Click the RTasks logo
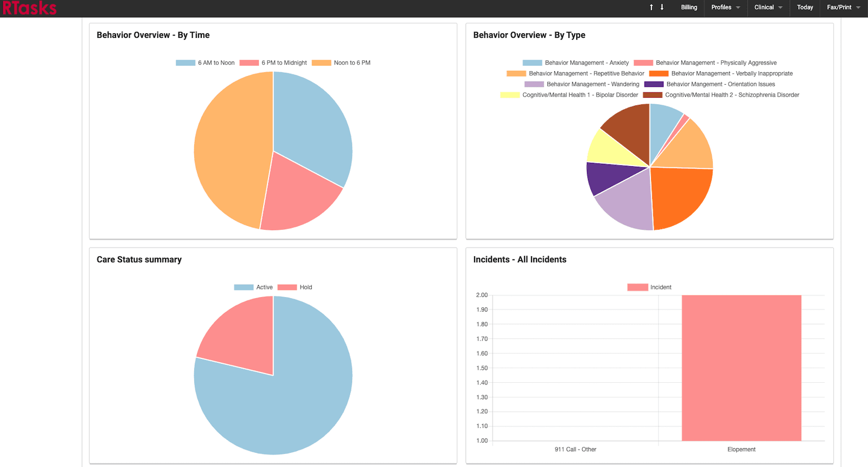 click(29, 8)
